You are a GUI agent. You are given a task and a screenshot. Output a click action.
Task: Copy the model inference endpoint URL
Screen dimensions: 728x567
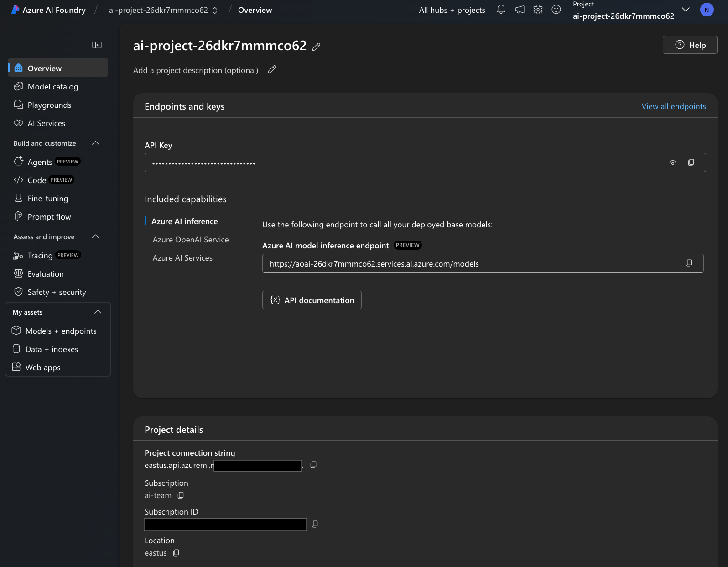click(689, 263)
